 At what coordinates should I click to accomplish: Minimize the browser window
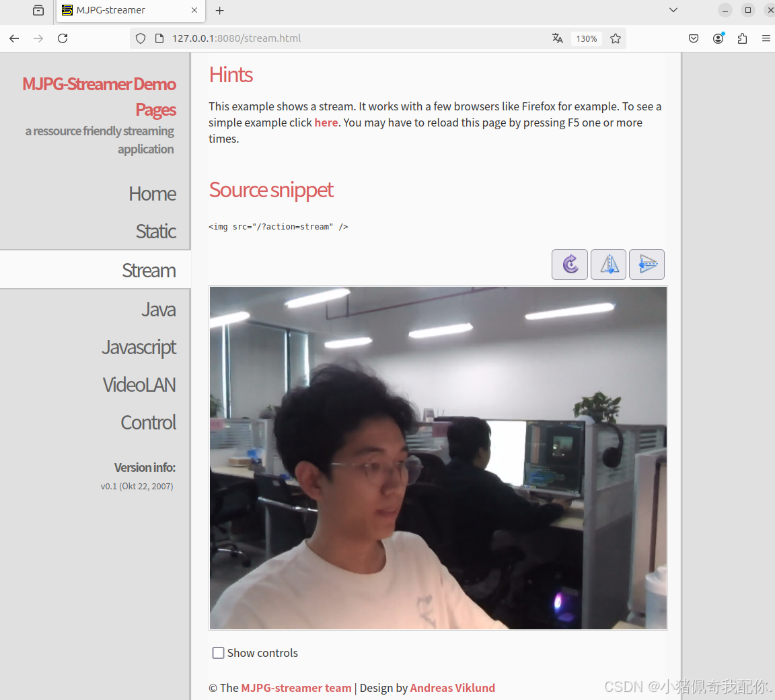pyautogui.click(x=725, y=10)
